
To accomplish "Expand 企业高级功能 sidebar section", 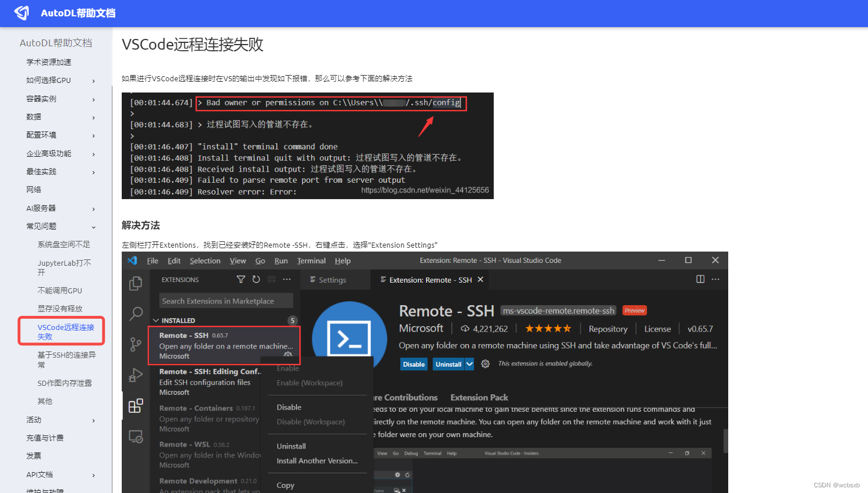I will tap(94, 154).
